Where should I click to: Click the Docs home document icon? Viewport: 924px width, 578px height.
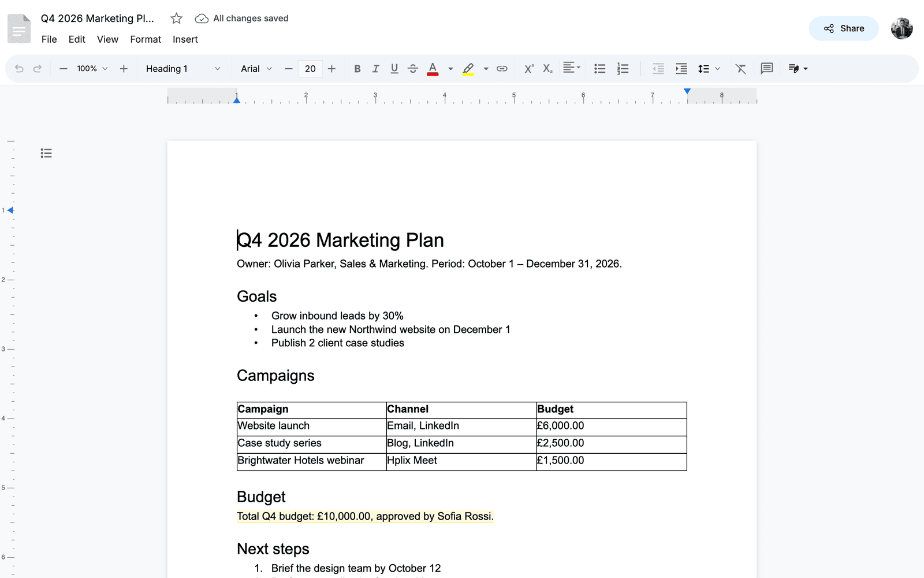[19, 28]
